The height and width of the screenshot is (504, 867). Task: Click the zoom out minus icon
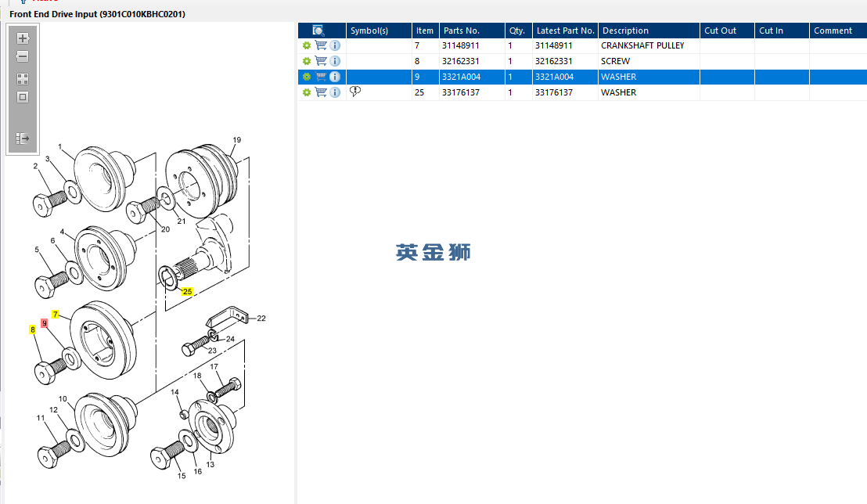pos(23,56)
